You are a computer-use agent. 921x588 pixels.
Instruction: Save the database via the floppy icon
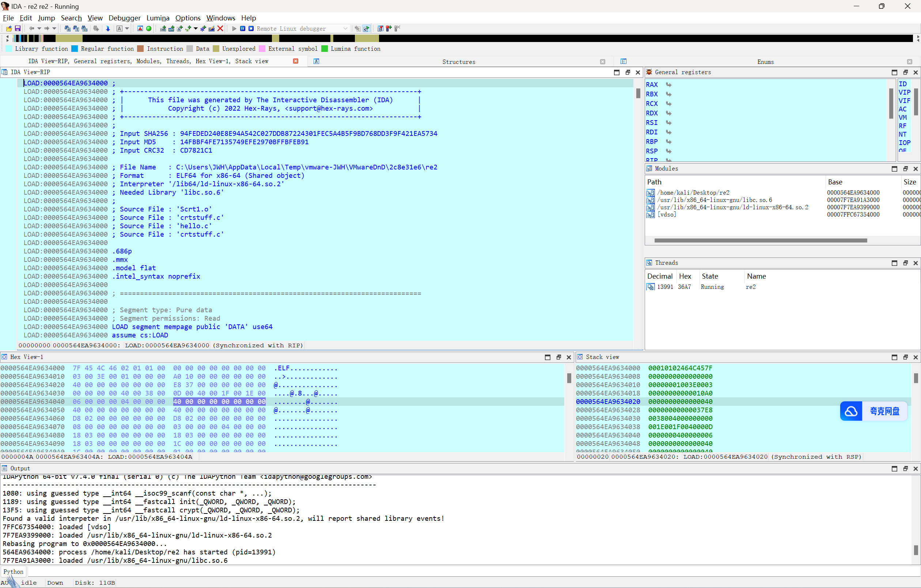[18, 29]
